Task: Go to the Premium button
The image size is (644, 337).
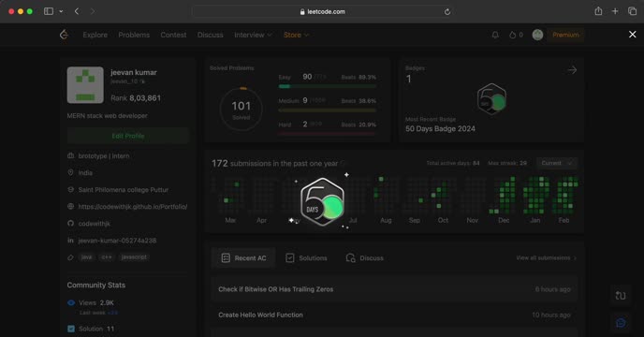Action: pos(565,35)
